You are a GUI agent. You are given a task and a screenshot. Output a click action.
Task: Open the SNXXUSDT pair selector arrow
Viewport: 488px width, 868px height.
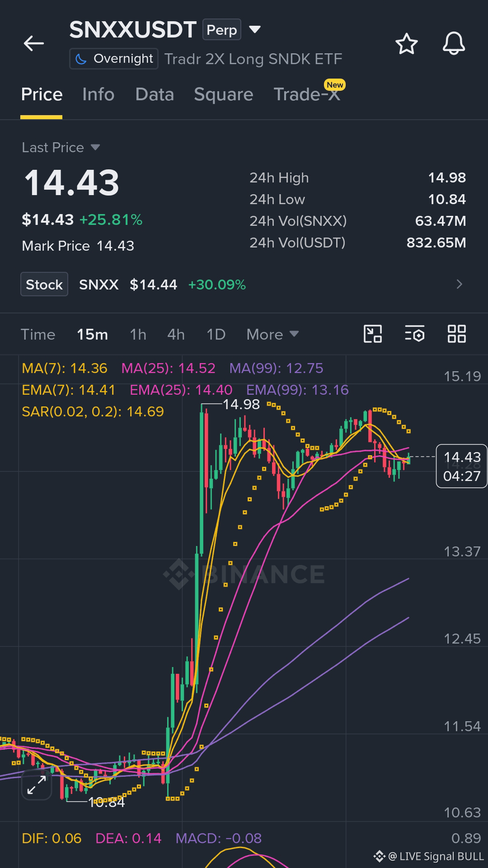pos(255,29)
